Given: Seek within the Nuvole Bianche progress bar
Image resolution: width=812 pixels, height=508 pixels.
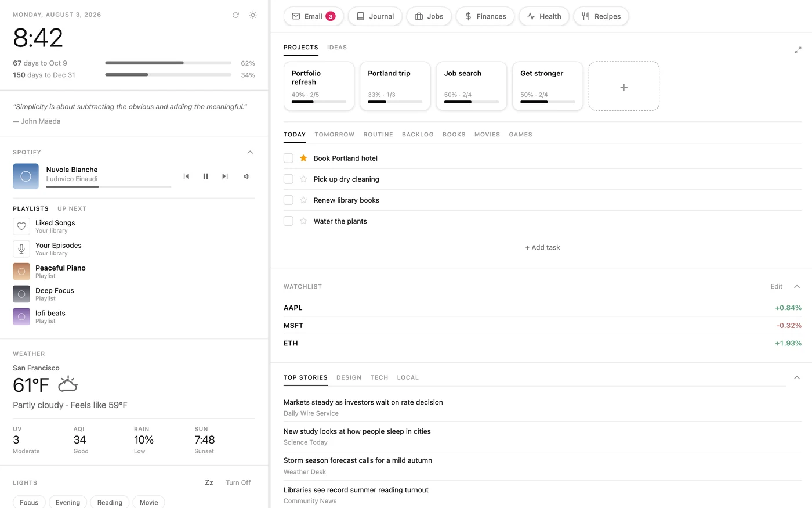Looking at the screenshot, I should 108,186.
